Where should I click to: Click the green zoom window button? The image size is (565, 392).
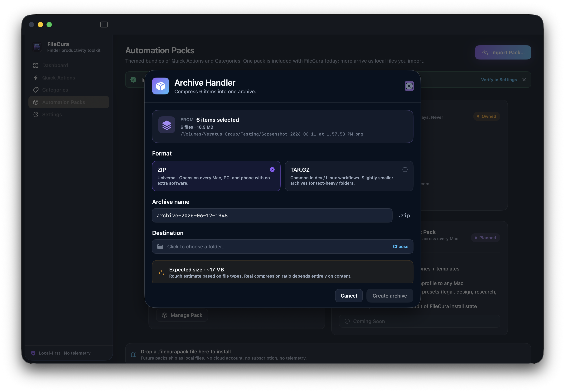pos(49,25)
